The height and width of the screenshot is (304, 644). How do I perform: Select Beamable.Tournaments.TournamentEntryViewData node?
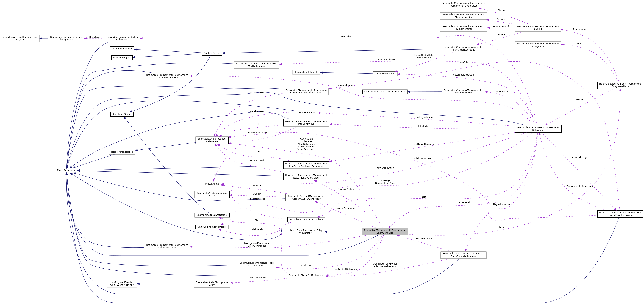[x=620, y=85]
